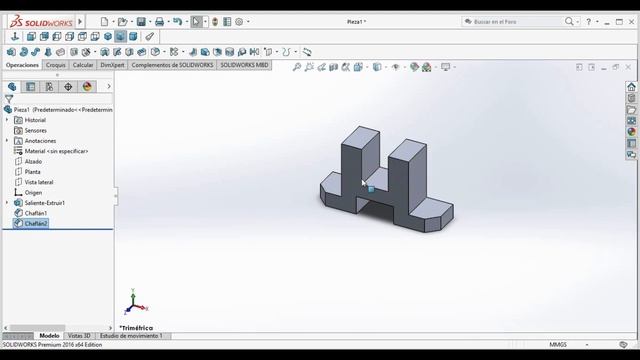
Task: Activate the Select cursor tool
Action: coord(196,22)
